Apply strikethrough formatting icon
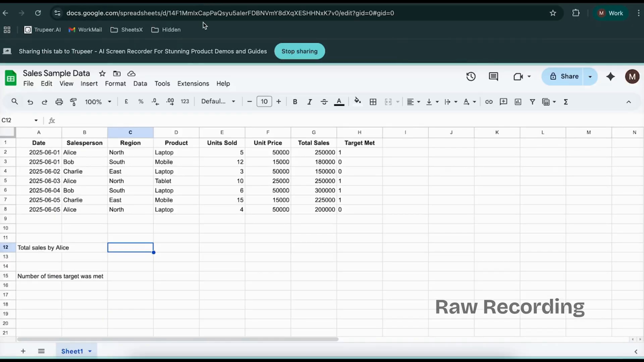The height and width of the screenshot is (362, 644). point(324,102)
